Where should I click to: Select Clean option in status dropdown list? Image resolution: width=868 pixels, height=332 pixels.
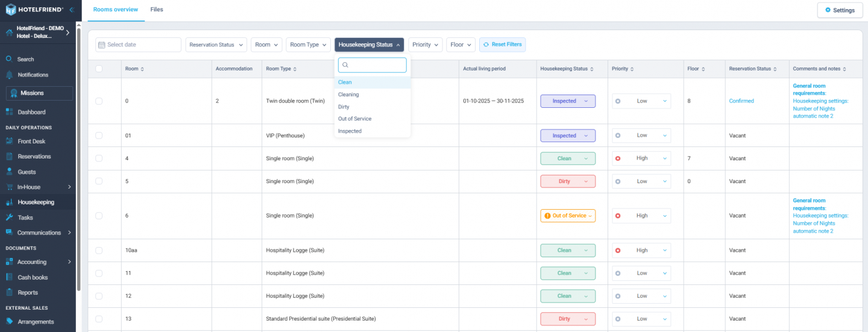point(373,83)
